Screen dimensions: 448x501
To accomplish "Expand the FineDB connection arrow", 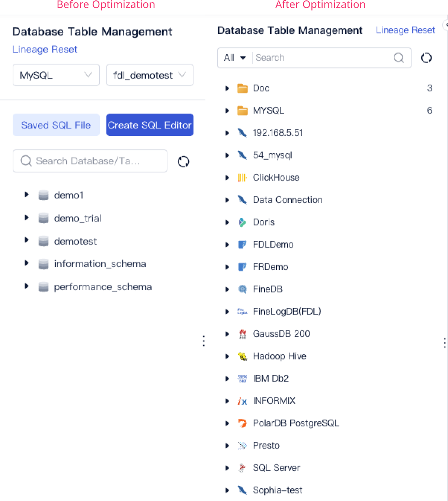I will (227, 289).
